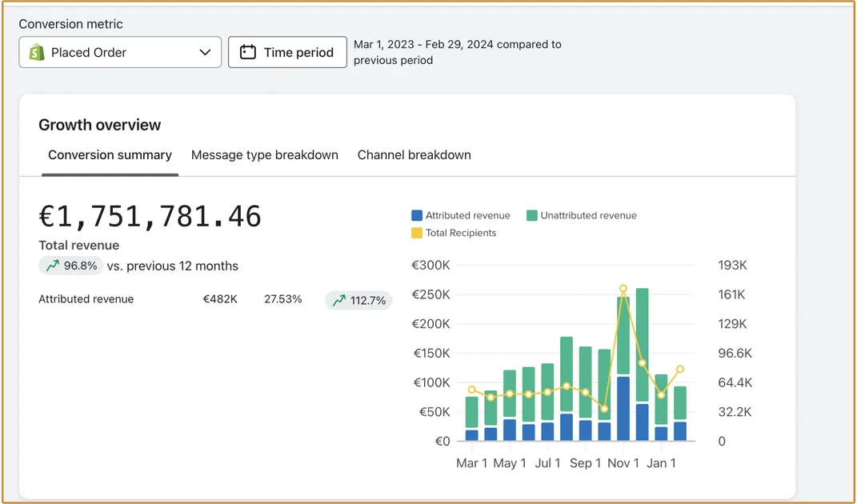This screenshot has width=857, height=504.
Task: Click the trend arrow icon beside 96.8%
Action: [53, 266]
